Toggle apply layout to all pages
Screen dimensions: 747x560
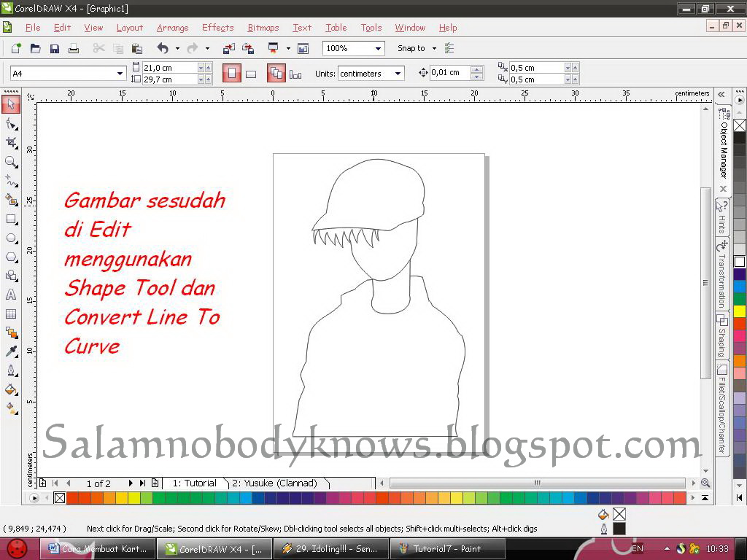(x=276, y=74)
